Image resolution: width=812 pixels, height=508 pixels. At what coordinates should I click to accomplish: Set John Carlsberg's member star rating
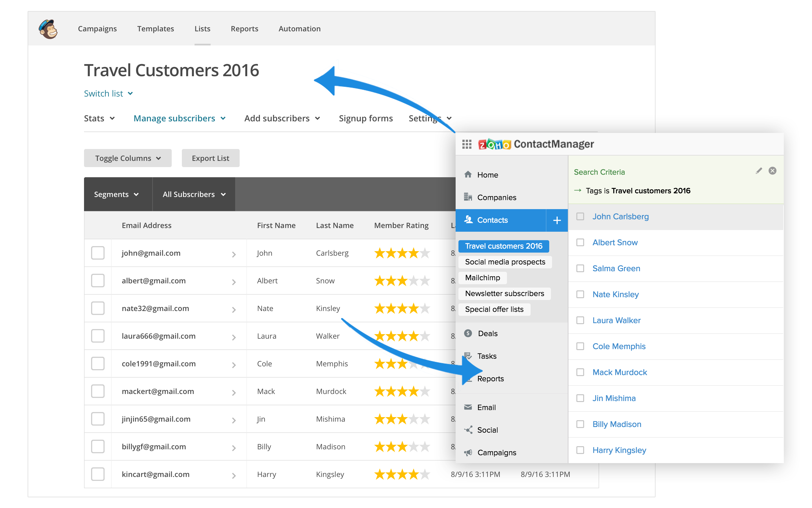point(402,253)
